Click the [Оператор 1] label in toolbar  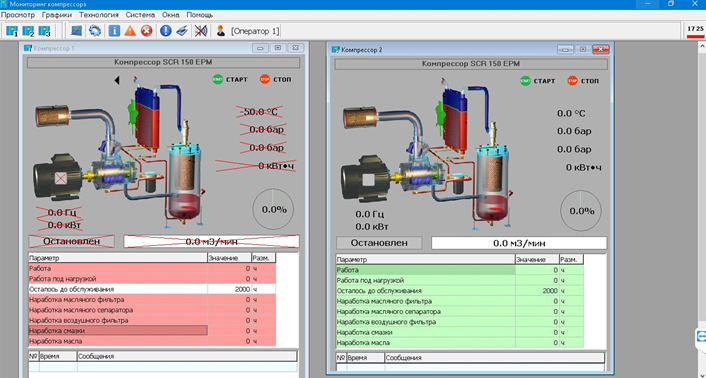(255, 31)
